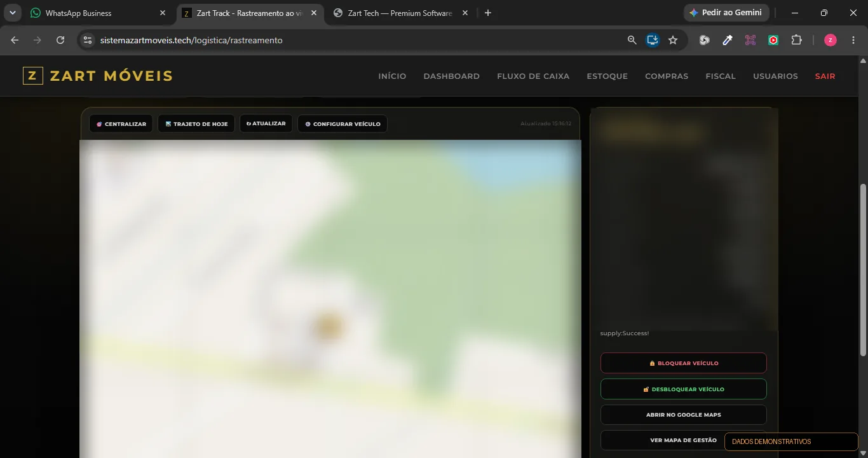Click the install app icon in address bar
This screenshot has width=868, height=458.
[x=653, y=40]
